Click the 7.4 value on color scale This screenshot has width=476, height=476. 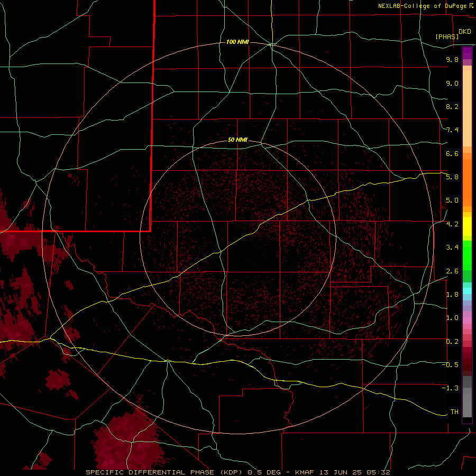click(x=452, y=130)
